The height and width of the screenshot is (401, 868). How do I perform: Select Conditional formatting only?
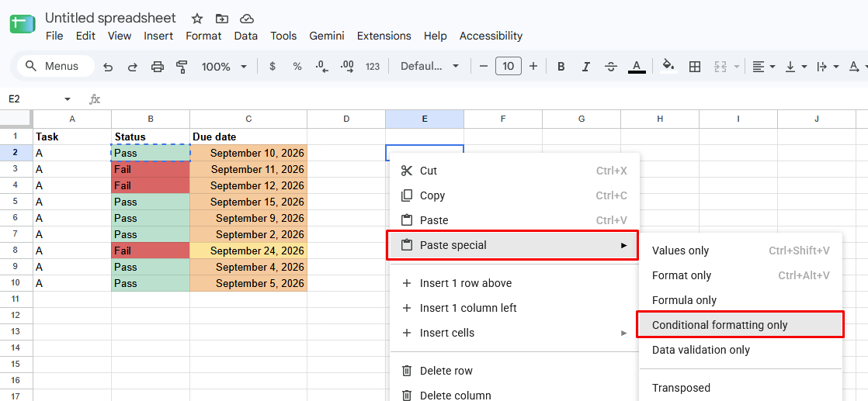coord(741,325)
